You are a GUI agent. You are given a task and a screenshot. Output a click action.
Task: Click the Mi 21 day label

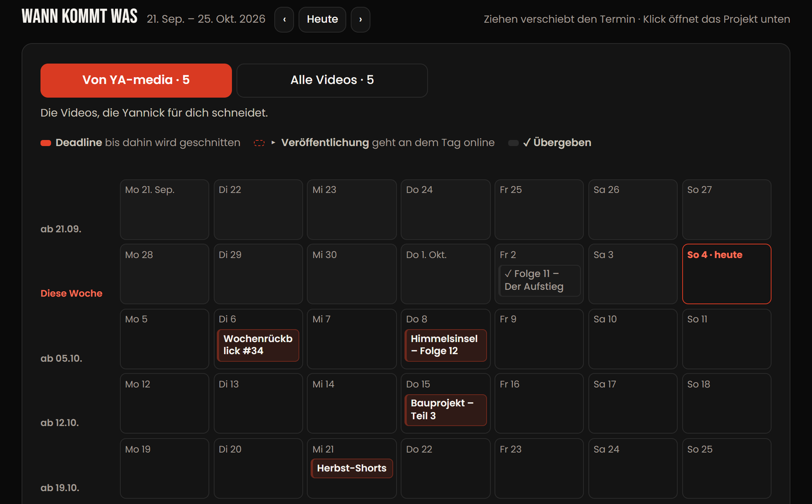[323, 449]
